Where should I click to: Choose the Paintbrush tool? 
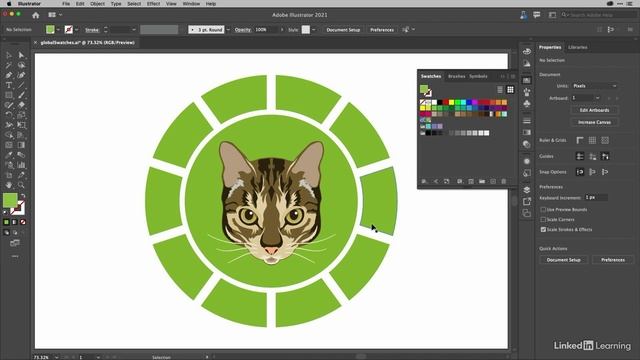coord(21,95)
